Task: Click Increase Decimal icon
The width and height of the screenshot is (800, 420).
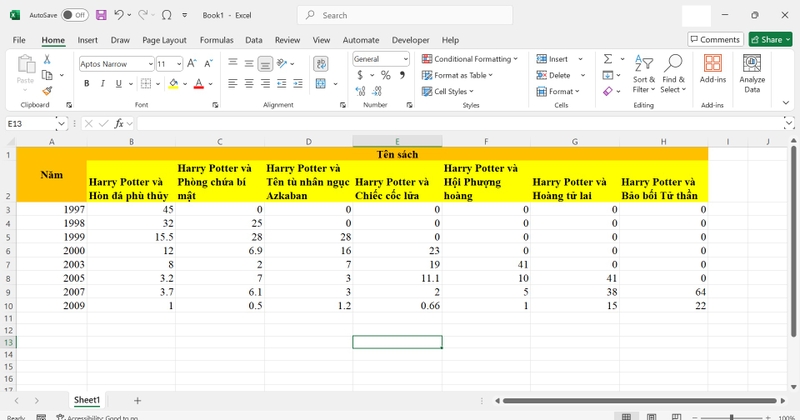Action: pos(360,91)
